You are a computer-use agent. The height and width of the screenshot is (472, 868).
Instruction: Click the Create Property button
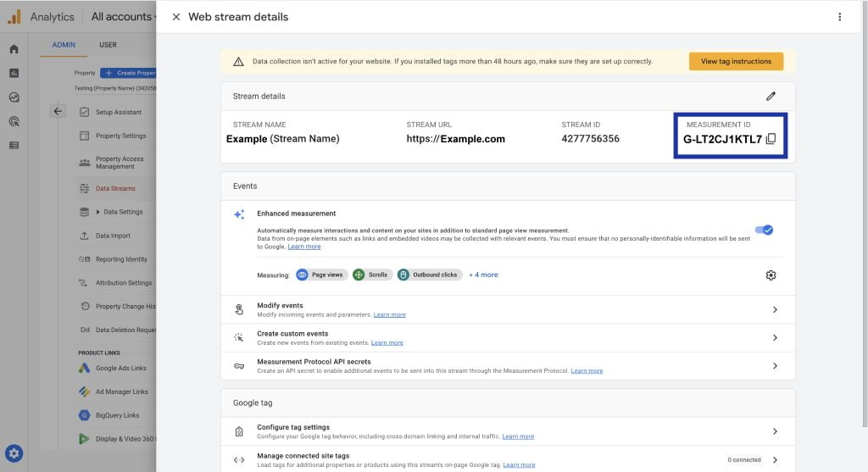point(129,73)
